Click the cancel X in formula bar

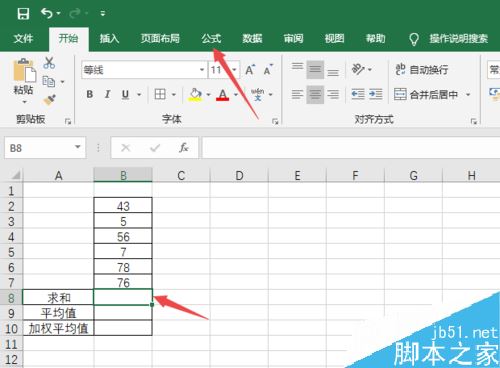click(x=126, y=148)
